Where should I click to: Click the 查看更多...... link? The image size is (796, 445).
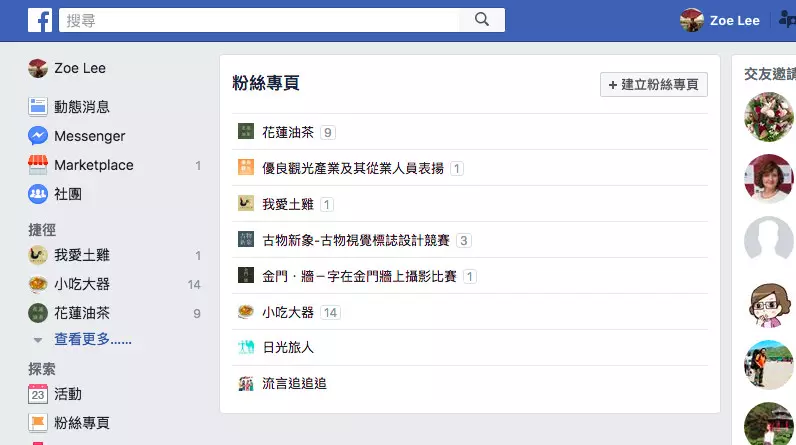pyautogui.click(x=93, y=339)
